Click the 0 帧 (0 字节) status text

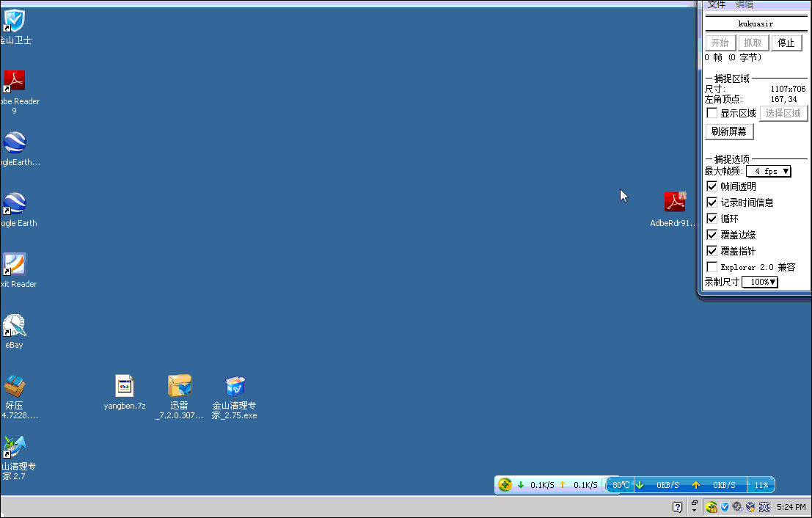733,57
